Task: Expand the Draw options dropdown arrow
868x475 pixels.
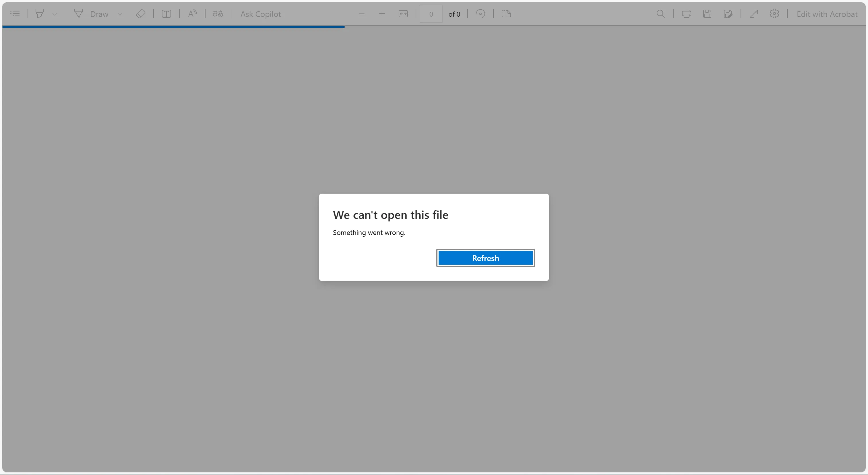Action: (120, 14)
